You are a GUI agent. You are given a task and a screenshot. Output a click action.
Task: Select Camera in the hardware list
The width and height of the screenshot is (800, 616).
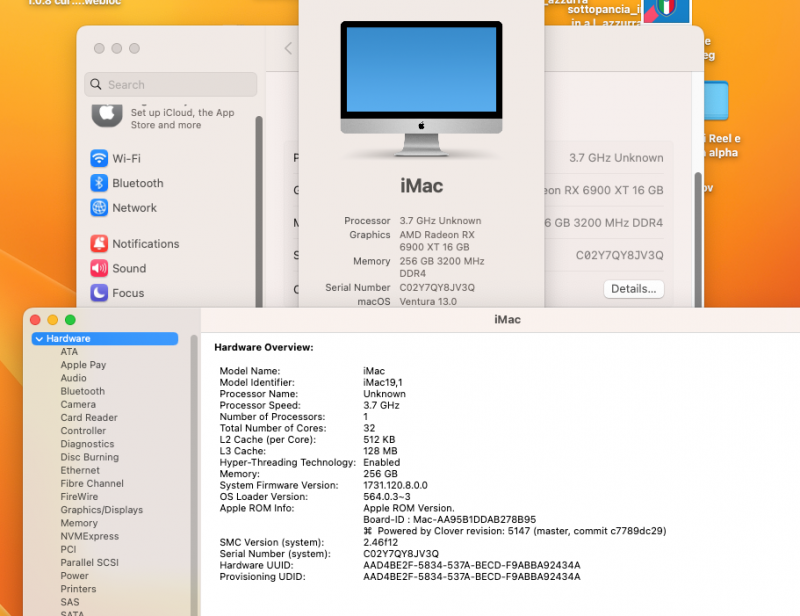78,404
